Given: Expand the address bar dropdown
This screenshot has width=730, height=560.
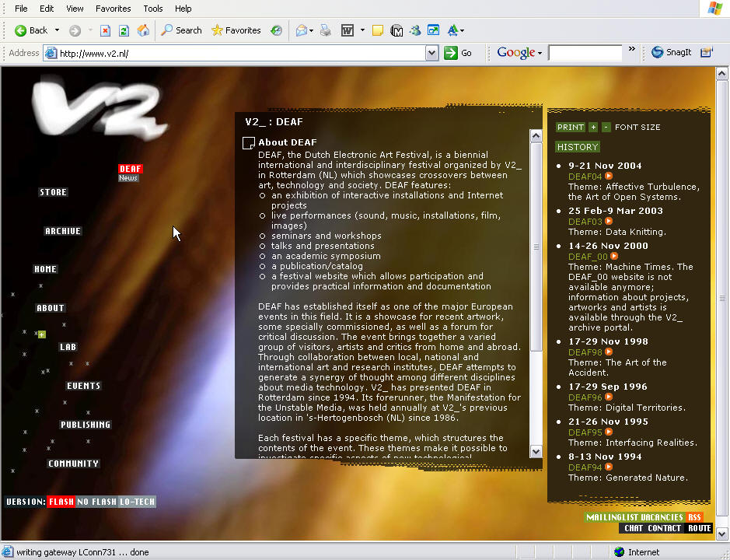Looking at the screenshot, I should 431,53.
